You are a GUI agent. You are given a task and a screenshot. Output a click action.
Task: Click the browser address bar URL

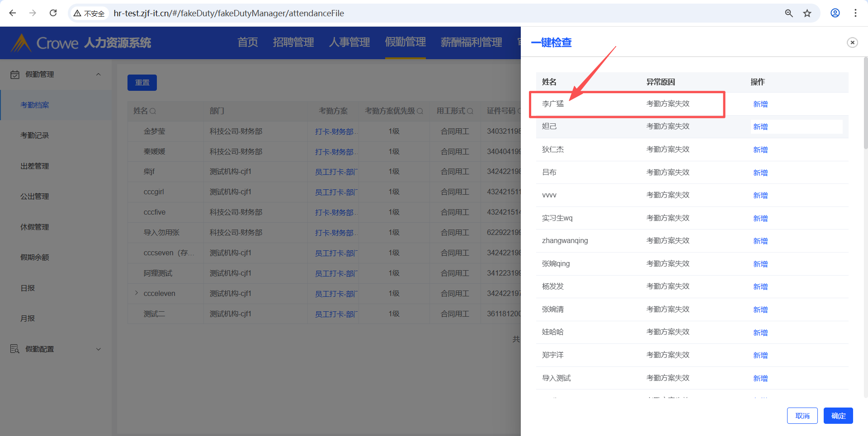coord(229,14)
